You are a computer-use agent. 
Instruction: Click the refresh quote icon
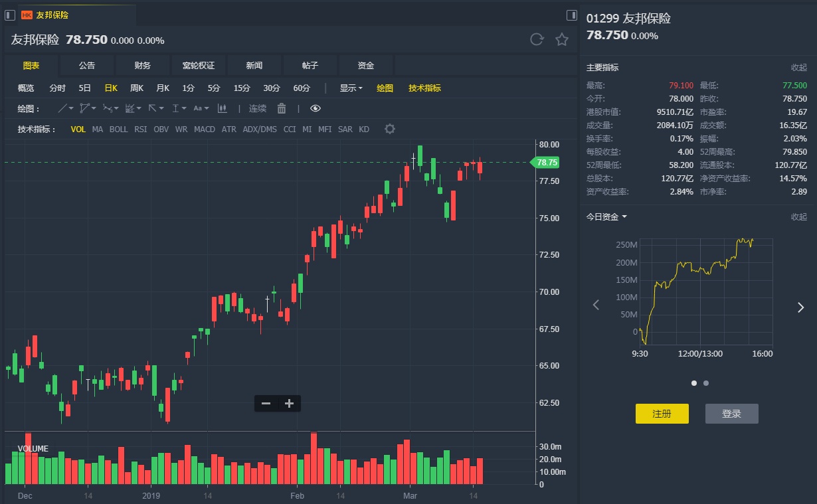[x=537, y=40]
